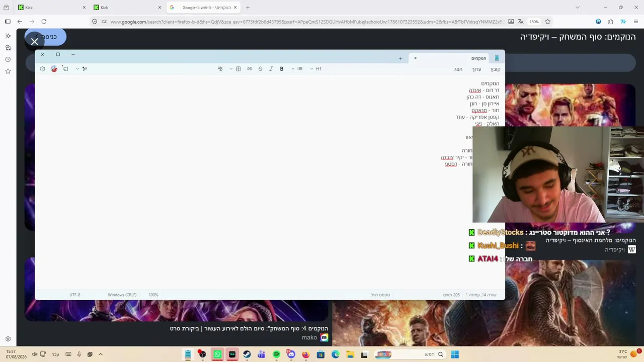Image resolution: width=644 pixels, height=362 pixels.
Task: Click the text line איירון מן - רונן
Action: pos(485,104)
